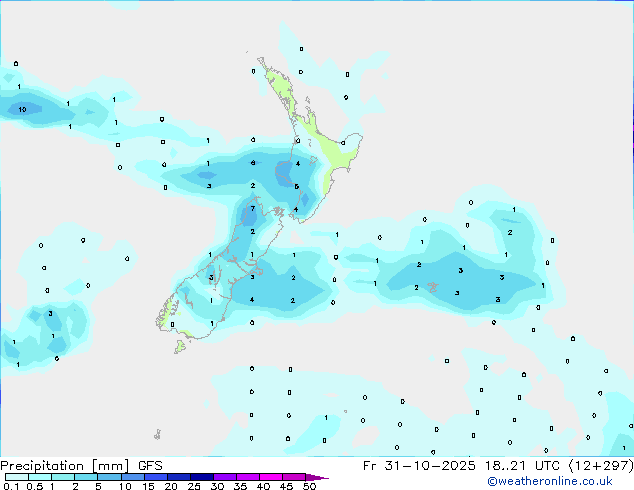Click the over-50 arrow tip of legend
The image size is (634, 490).
pos(317,477)
